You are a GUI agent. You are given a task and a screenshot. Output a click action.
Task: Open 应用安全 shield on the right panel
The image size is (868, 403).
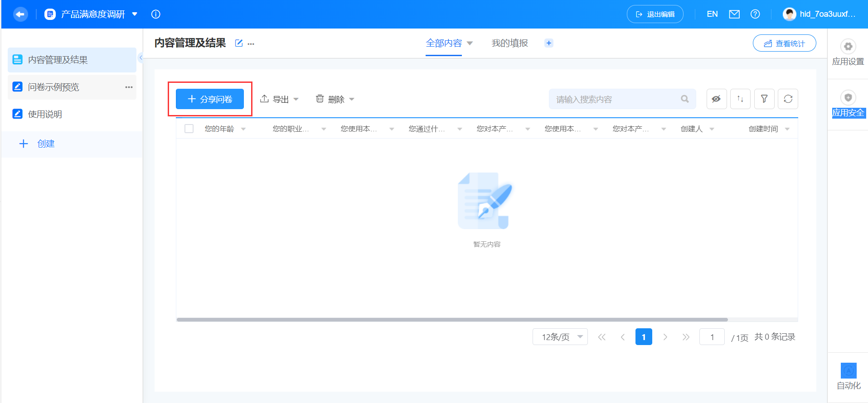(848, 97)
